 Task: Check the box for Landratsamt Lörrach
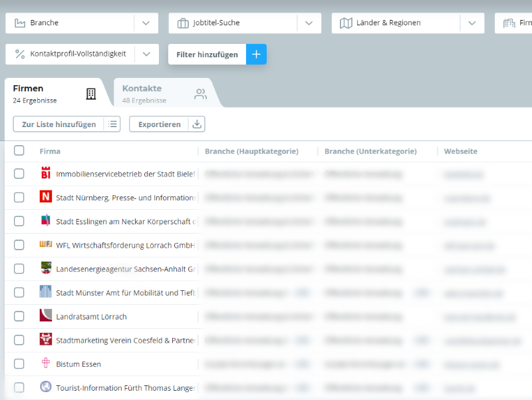coord(19,317)
